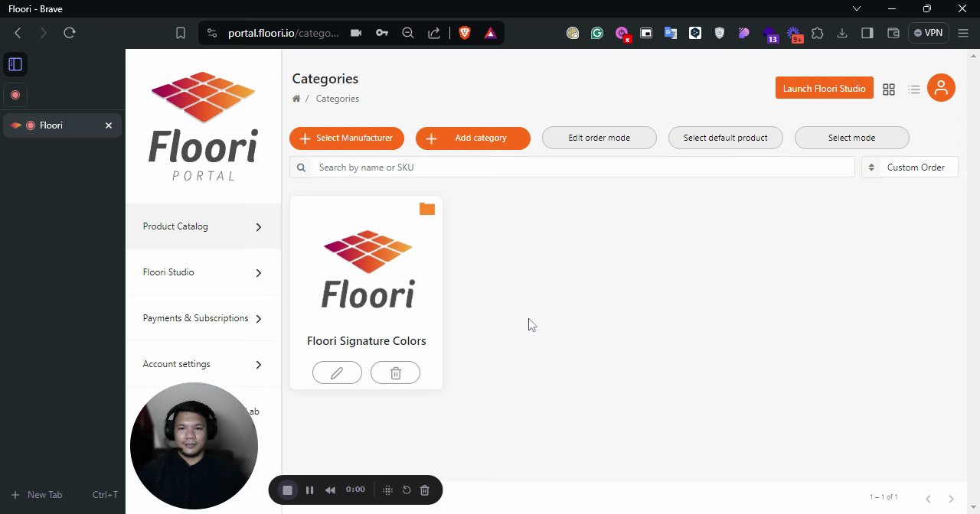This screenshot has width=980, height=514.
Task: Click Select Manufacturer button
Action: click(347, 138)
